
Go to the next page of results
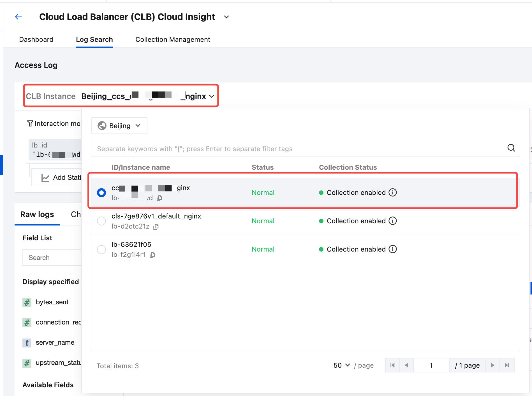coord(492,365)
